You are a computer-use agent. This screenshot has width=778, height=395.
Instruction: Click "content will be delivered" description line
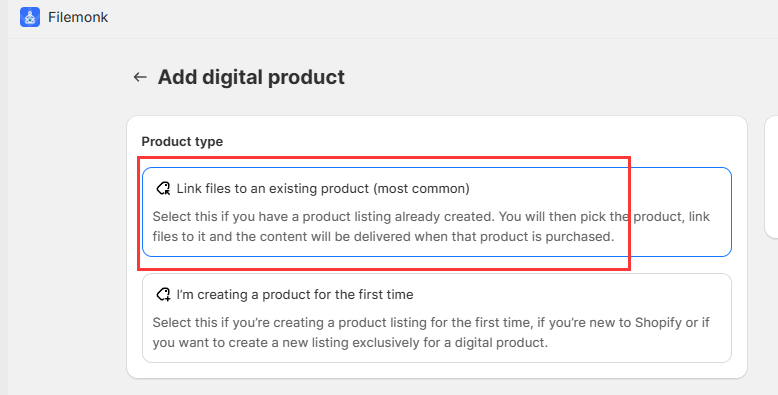click(383, 237)
